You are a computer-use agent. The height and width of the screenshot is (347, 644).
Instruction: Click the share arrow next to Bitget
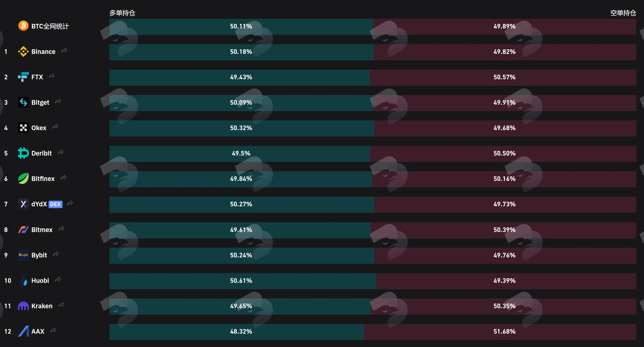point(58,101)
